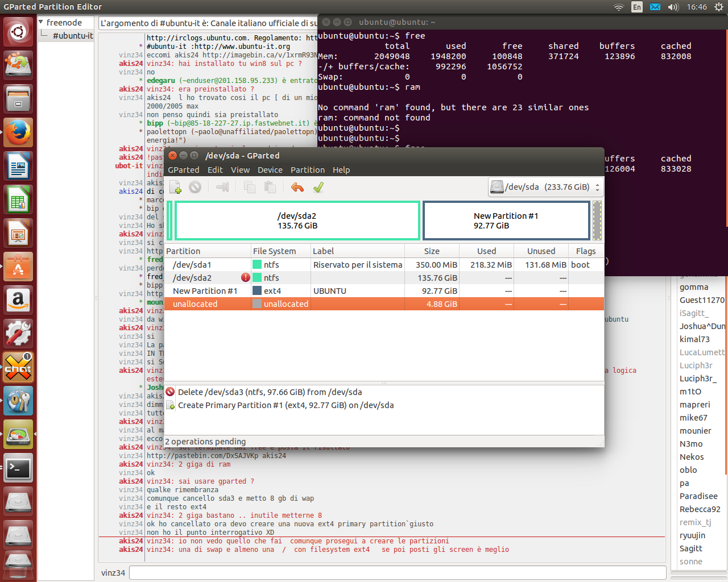The width and height of the screenshot is (728, 582).
Task: Open the Terminal from the launcher
Action: 18,468
